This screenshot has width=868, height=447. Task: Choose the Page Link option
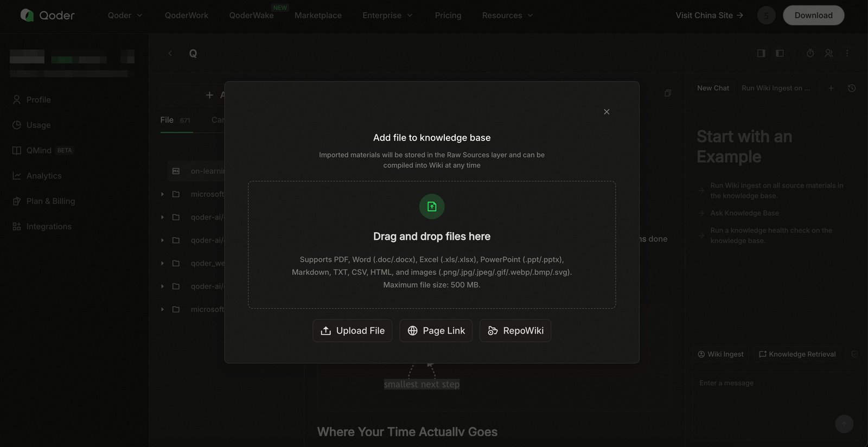click(436, 330)
